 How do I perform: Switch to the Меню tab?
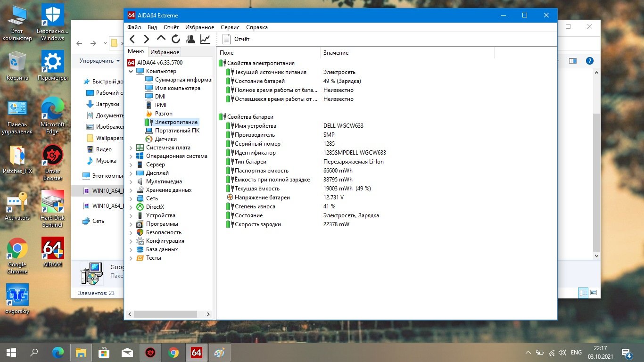coord(136,52)
